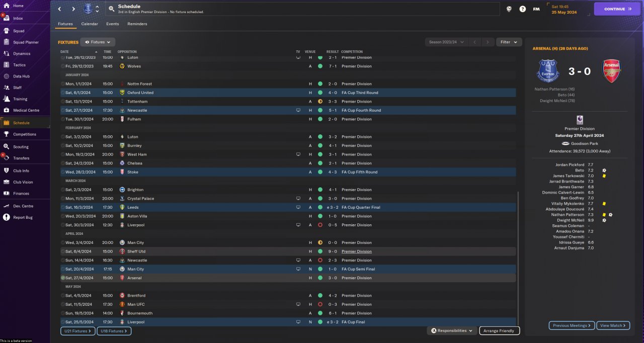Open U21 Fixtures
Screen dimensions: 644x343
tap(77, 331)
